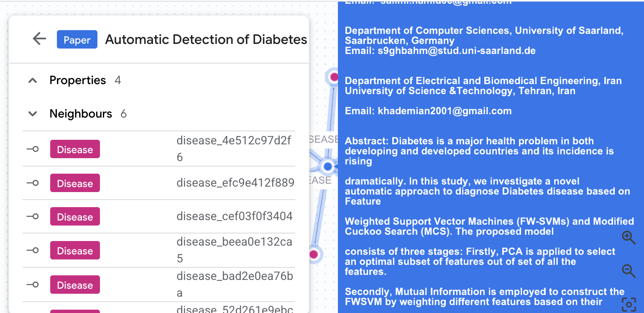Viewport: 644px width, 313px height.
Task: Click zoom out magnifier icon
Action: pos(629,271)
